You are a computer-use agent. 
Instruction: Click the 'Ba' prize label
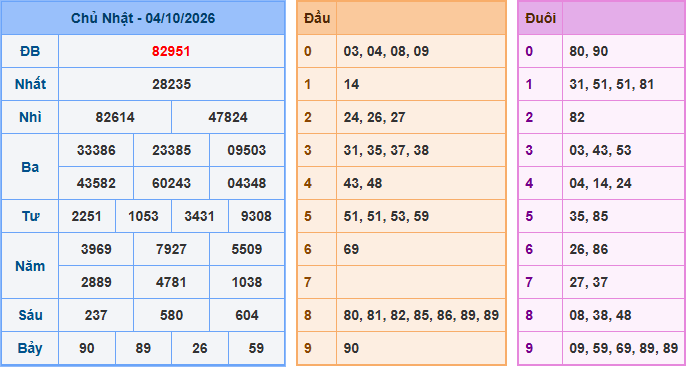30,167
